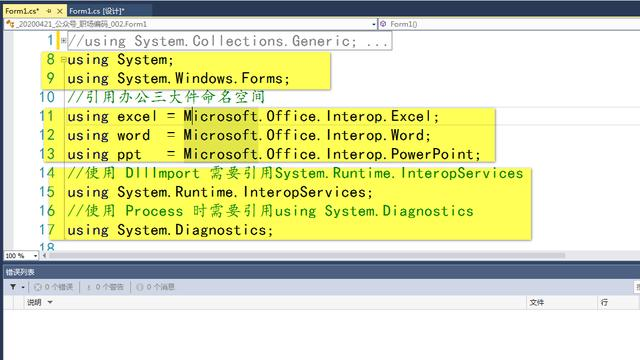Toggle the 0 个错误 errors filter
The image size is (640, 360).
click(x=53, y=287)
